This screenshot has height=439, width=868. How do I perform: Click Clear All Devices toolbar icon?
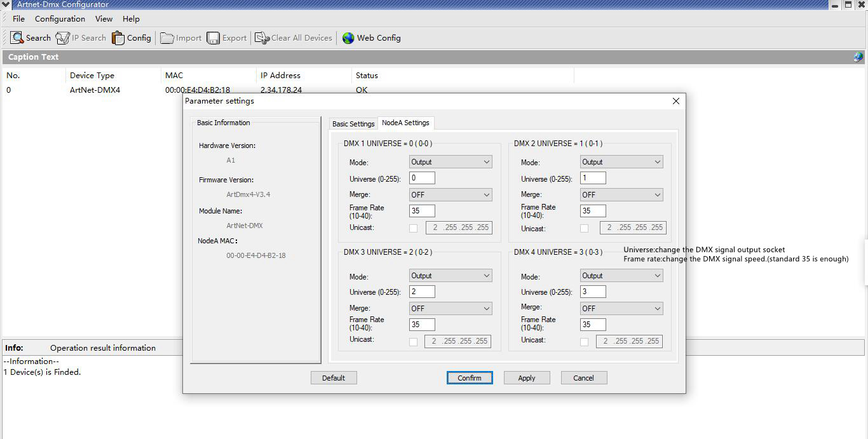(x=294, y=38)
